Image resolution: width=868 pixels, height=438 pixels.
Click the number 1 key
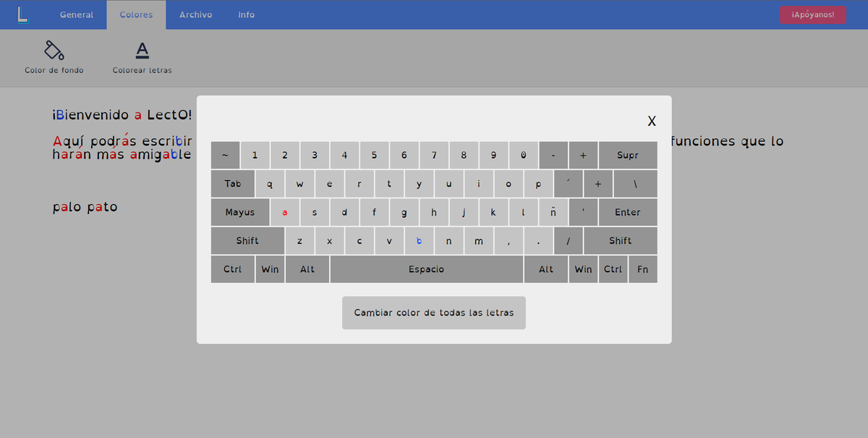point(255,155)
